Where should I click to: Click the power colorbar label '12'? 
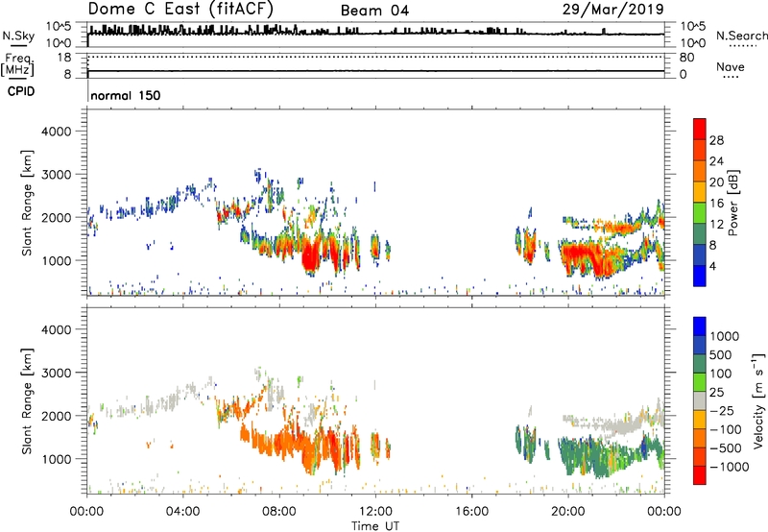click(x=716, y=225)
